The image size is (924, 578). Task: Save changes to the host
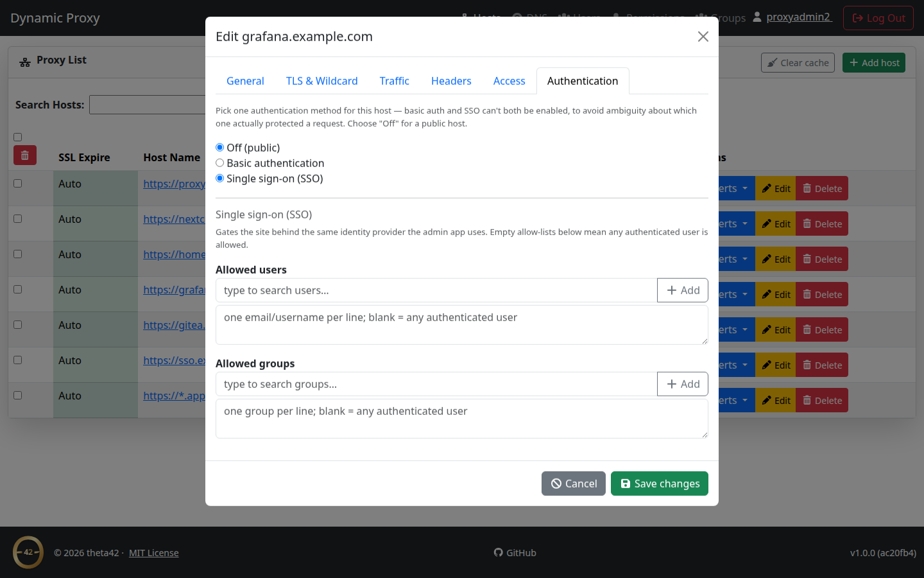coord(660,484)
